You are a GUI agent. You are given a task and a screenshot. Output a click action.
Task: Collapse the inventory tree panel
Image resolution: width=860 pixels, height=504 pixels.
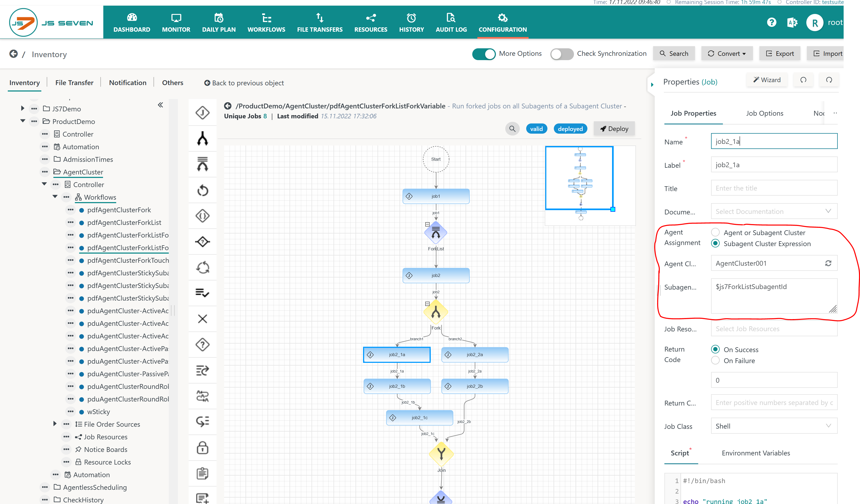[160, 105]
